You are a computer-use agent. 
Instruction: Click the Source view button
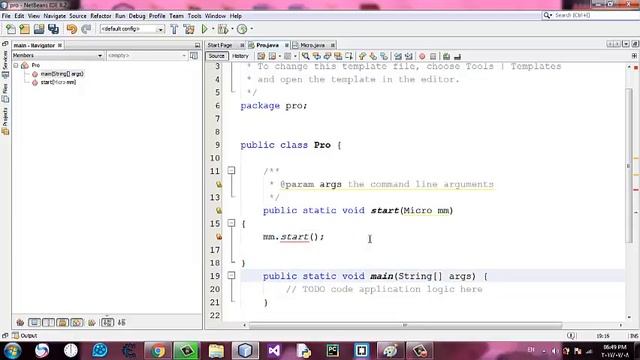(x=216, y=56)
